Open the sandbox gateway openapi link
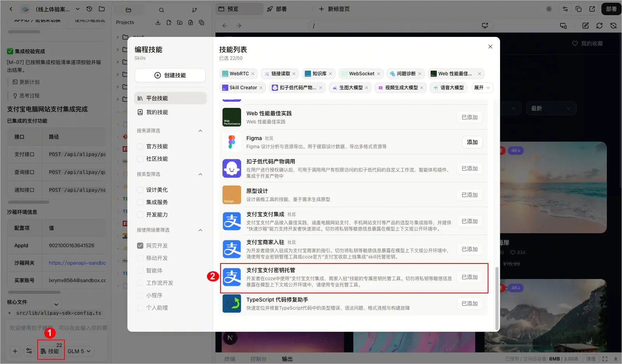The height and width of the screenshot is (364, 622). pyautogui.click(x=77, y=263)
